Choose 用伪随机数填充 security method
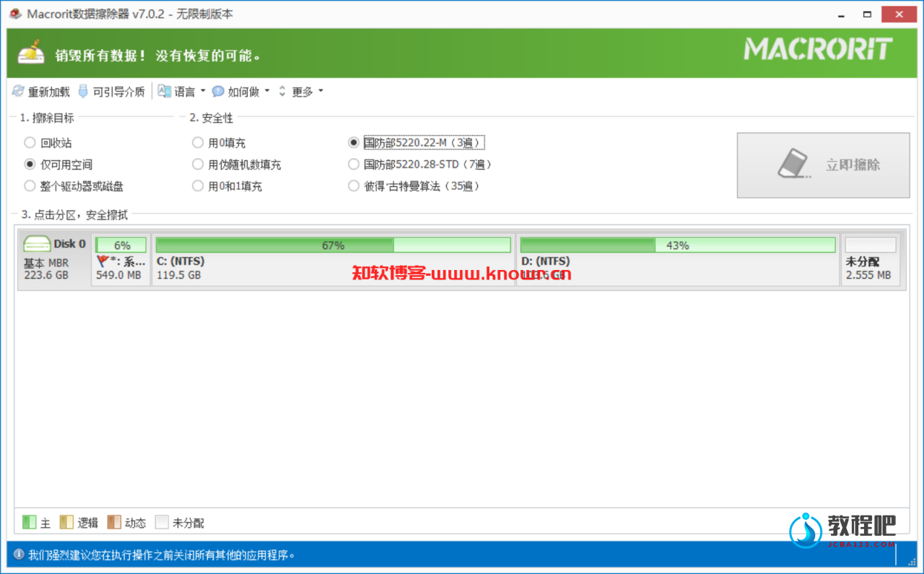Image resolution: width=924 pixels, height=574 pixels. pos(237,165)
